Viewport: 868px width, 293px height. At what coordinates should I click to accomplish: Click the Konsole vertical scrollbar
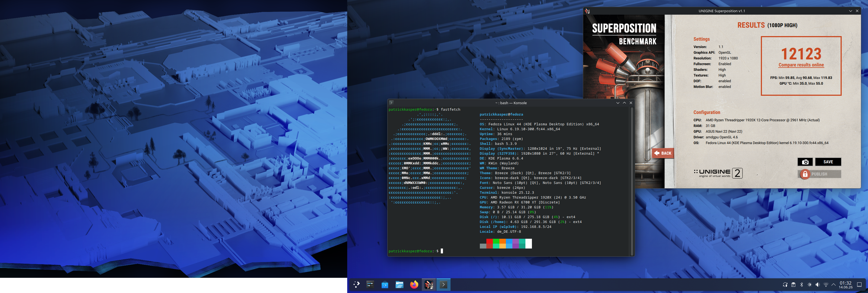(x=631, y=181)
